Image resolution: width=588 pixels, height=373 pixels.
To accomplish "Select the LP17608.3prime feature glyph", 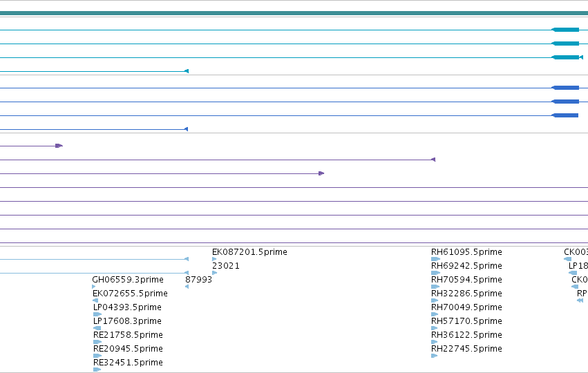I will [x=97, y=328].
